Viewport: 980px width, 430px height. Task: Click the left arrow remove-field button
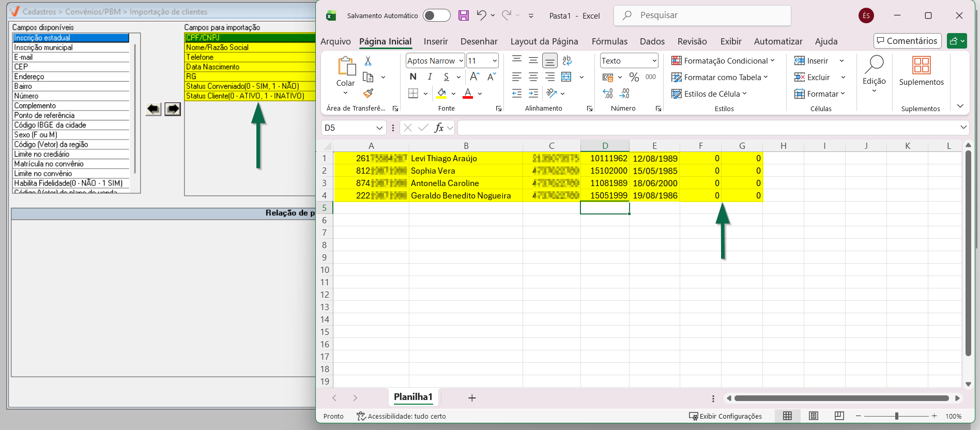point(154,109)
